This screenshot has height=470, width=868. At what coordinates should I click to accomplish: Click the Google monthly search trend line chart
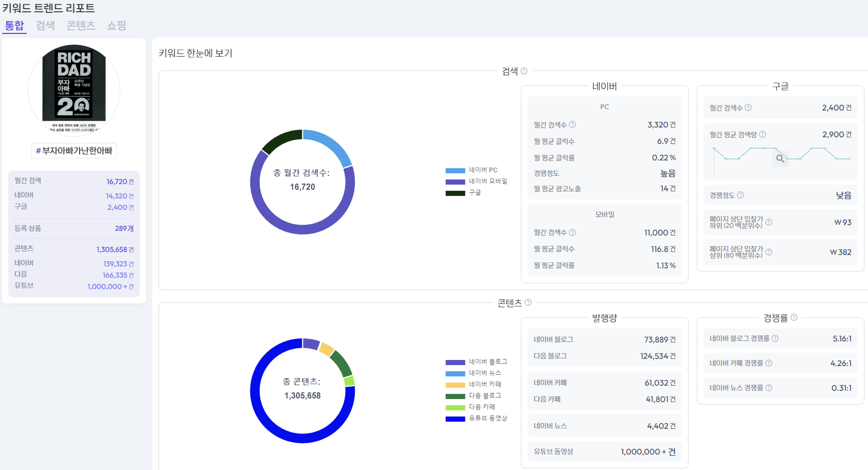pos(781,159)
